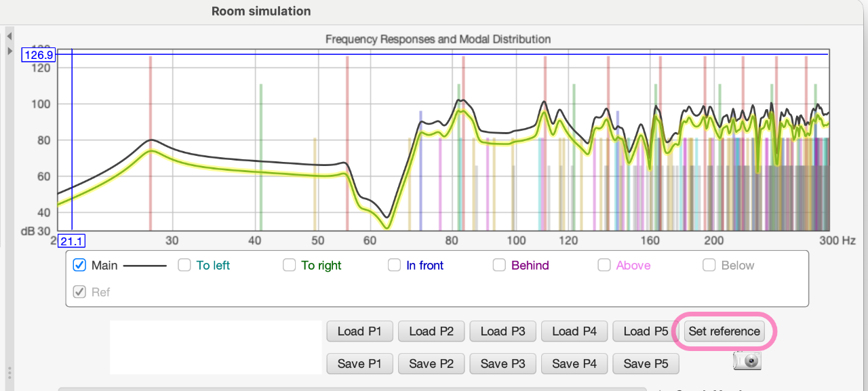Viewport: 868px width, 391px height.
Task: Enable the To left checkbox
Action: pos(184,266)
